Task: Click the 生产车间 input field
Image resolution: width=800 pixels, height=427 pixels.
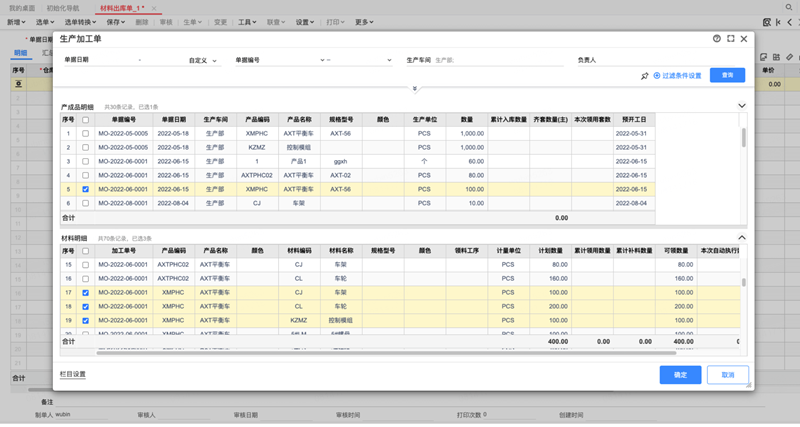Action: pos(498,60)
